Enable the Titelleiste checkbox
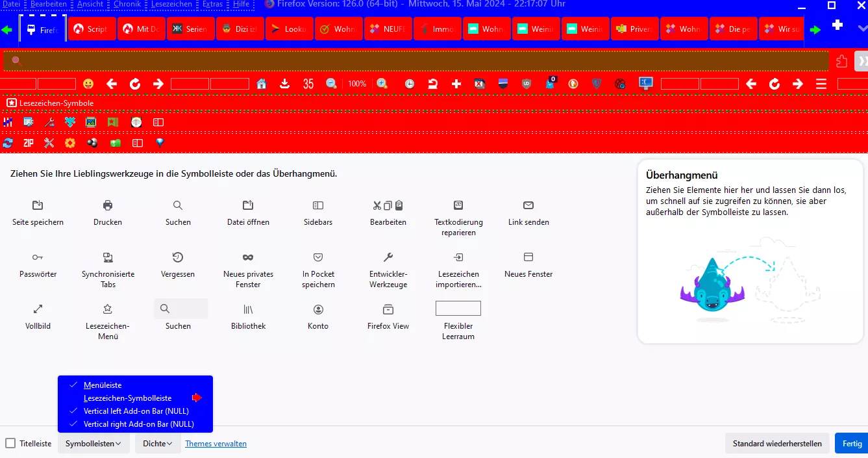 (10, 444)
